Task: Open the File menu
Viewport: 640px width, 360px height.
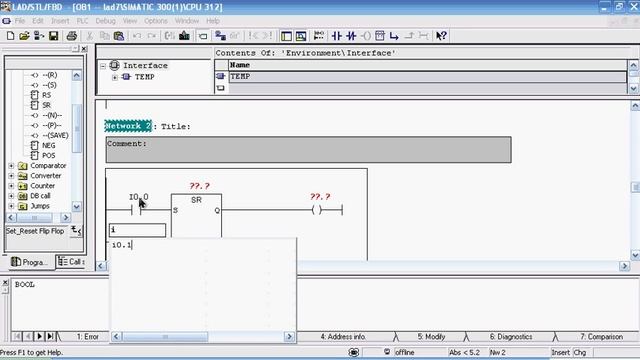Action: coord(20,21)
